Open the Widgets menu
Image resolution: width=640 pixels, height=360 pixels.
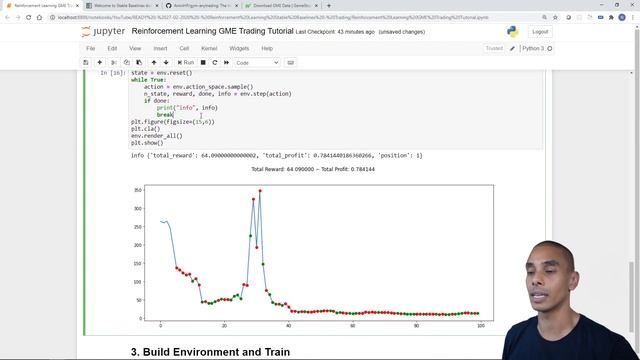(x=239, y=48)
